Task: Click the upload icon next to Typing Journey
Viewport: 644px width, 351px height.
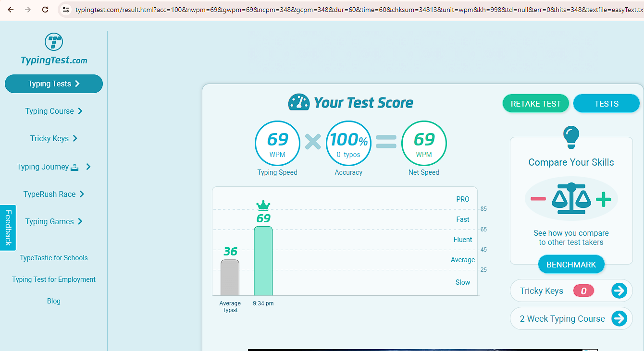Action: click(74, 167)
